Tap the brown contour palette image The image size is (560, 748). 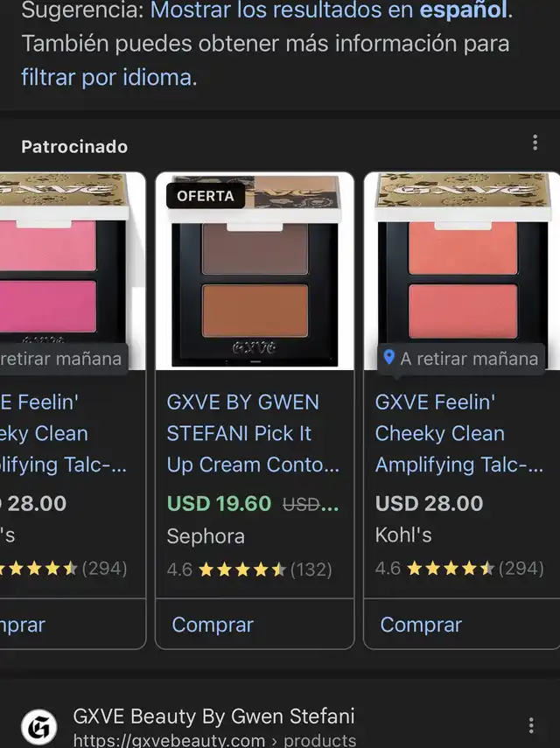(255, 271)
